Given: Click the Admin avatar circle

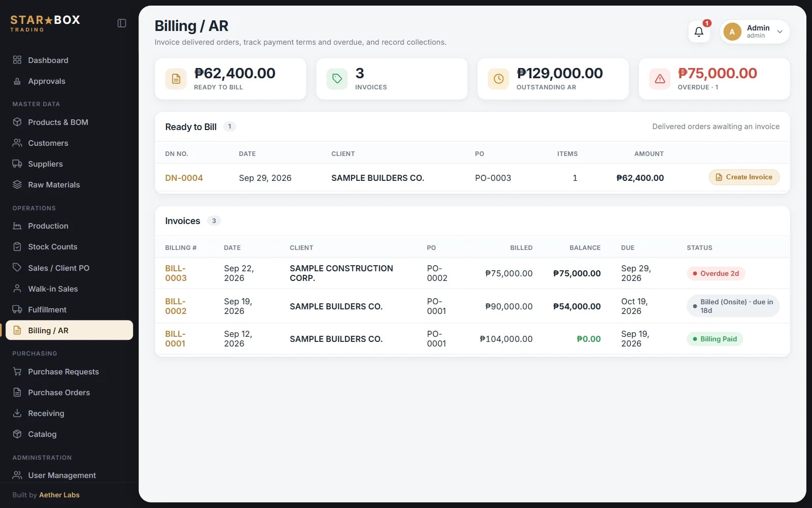Looking at the screenshot, I should [732, 31].
